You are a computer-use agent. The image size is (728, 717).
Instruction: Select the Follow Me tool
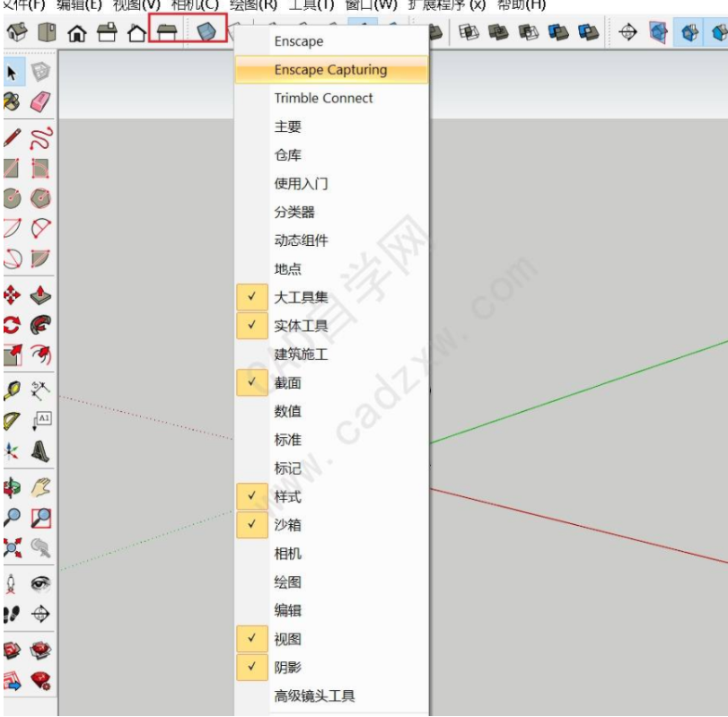[x=40, y=325]
